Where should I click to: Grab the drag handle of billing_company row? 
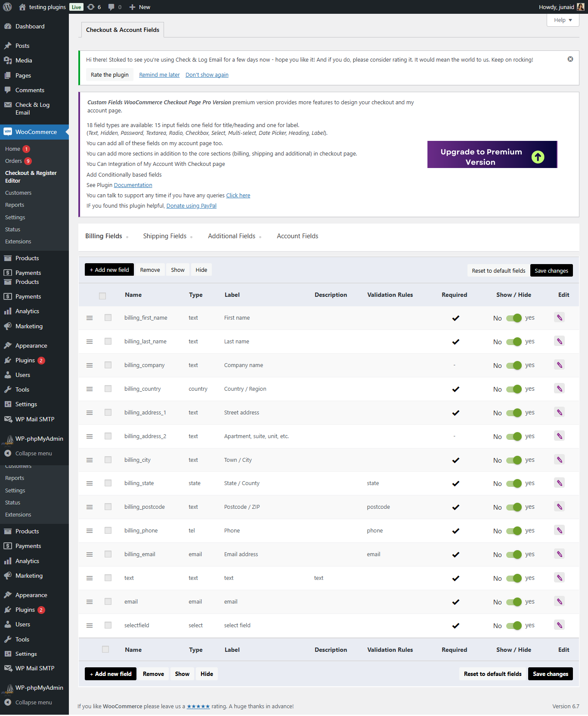tap(90, 365)
